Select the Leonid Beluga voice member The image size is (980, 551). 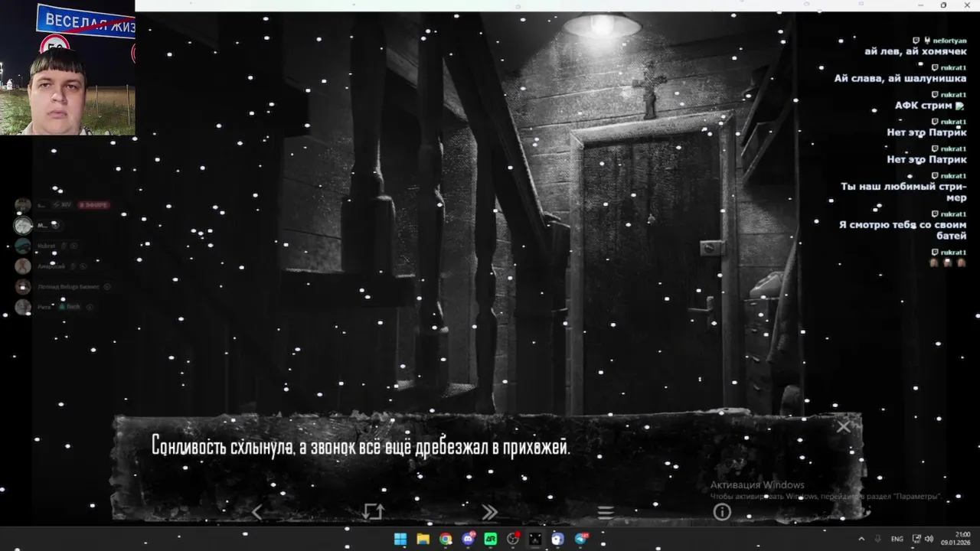pos(64,287)
